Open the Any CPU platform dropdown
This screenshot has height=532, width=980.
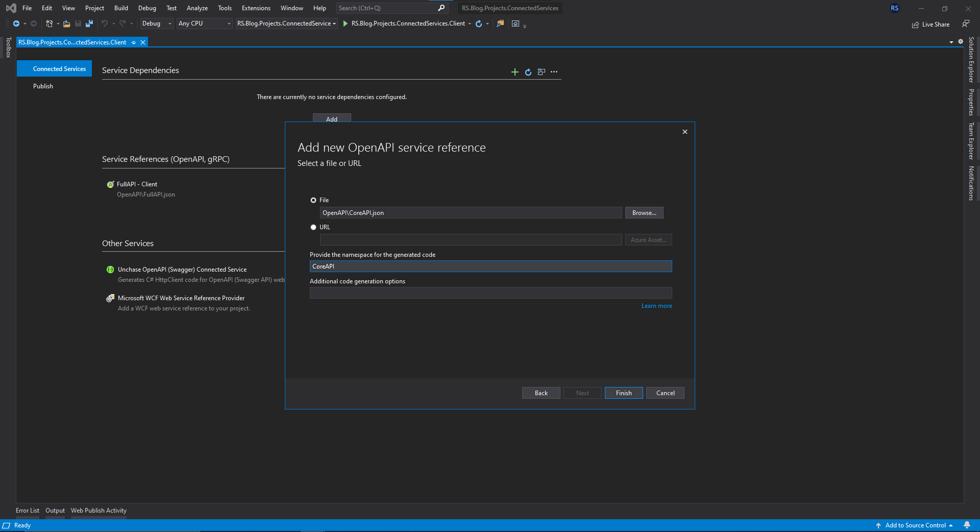tap(204, 23)
